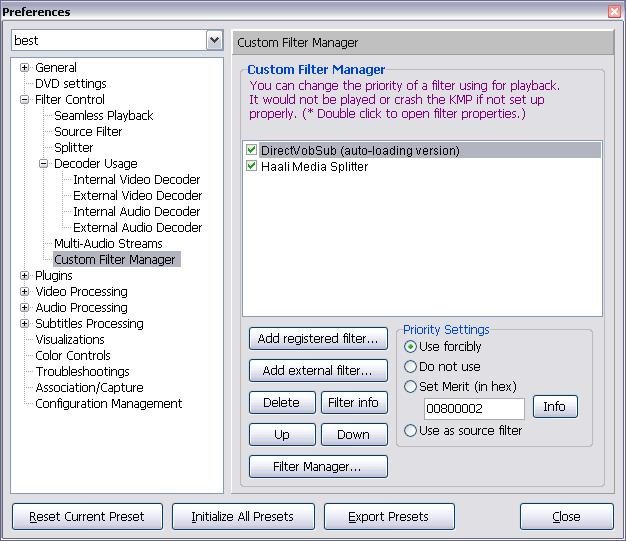The height and width of the screenshot is (541, 626).
Task: Click the Add registered filter button
Action: [318, 339]
